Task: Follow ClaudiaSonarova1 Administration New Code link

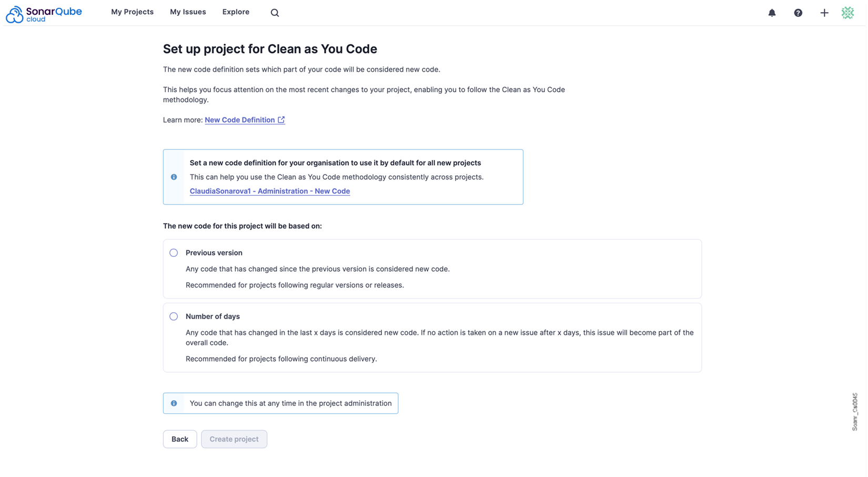Action: click(x=269, y=191)
